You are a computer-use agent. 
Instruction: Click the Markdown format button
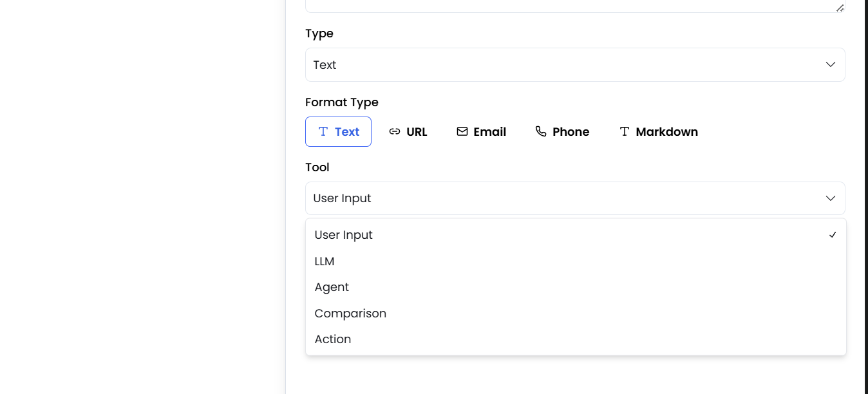point(658,131)
